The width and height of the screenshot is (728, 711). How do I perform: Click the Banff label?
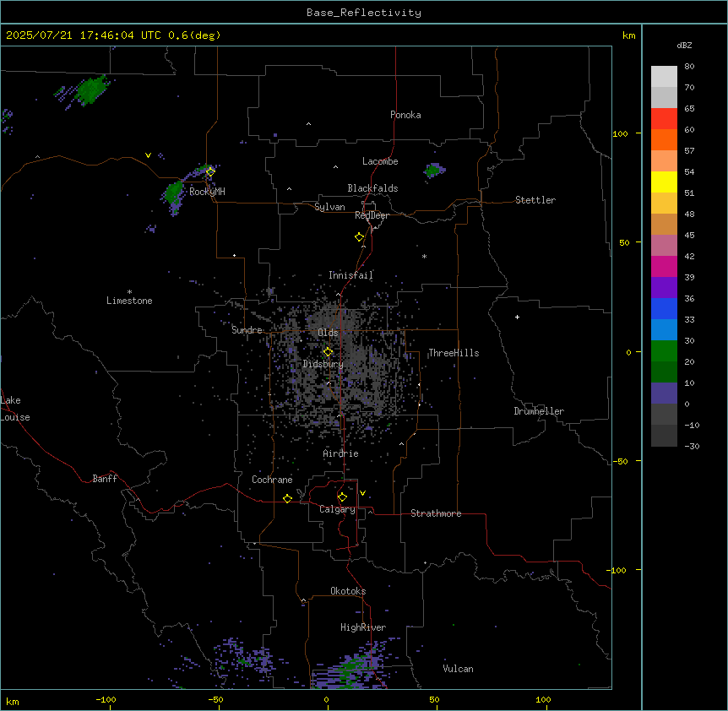pos(105,479)
